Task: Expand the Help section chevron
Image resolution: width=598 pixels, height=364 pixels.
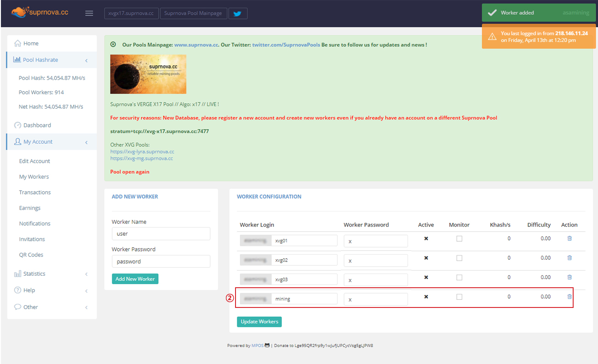Action: point(86,290)
